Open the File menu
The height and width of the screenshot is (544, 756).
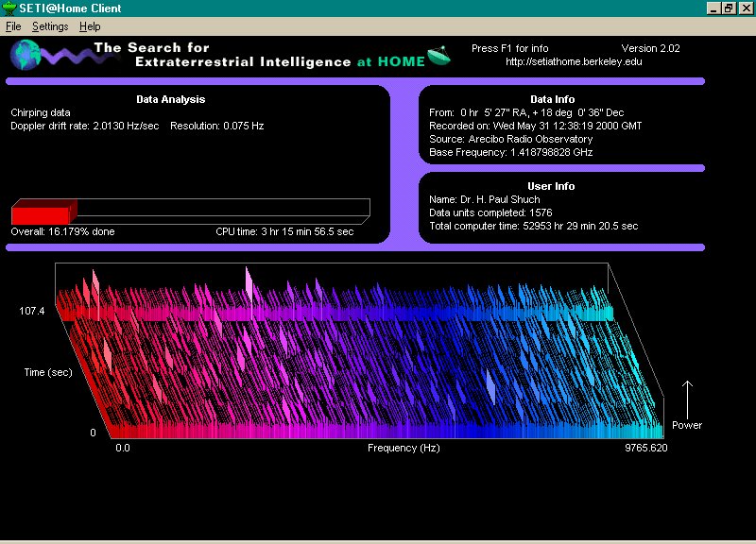point(13,26)
